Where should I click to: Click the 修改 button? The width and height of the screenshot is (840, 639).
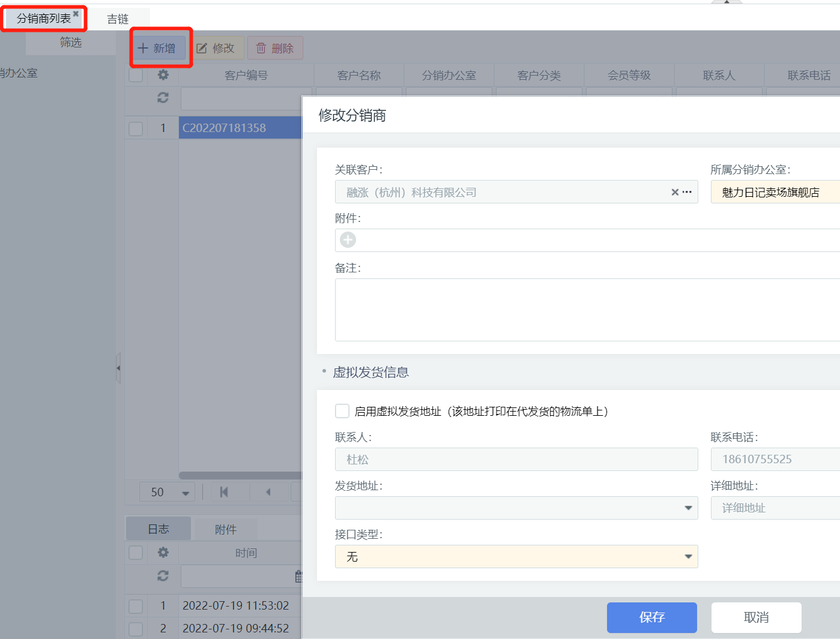pyautogui.click(x=217, y=48)
